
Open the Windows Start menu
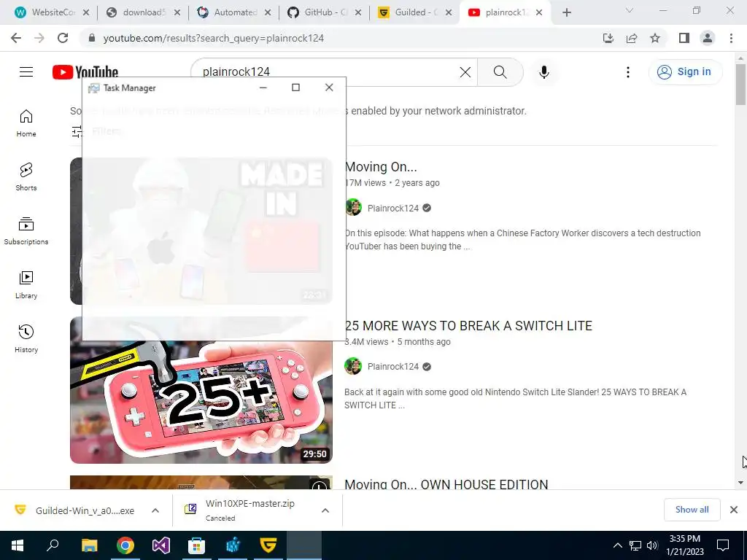tap(18, 545)
